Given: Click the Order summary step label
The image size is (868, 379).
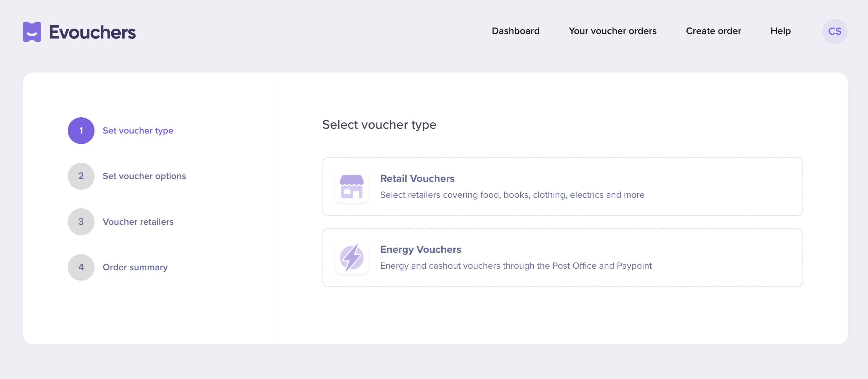Looking at the screenshot, I should (135, 267).
